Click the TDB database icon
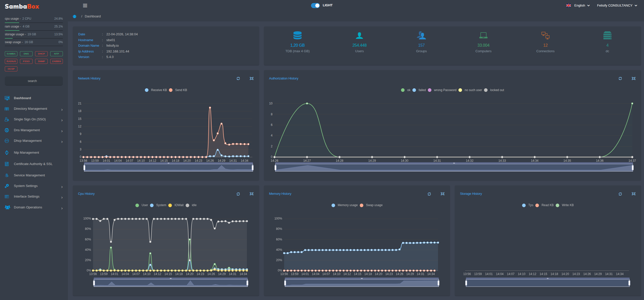The height and width of the screenshot is (300, 644). (x=297, y=35)
